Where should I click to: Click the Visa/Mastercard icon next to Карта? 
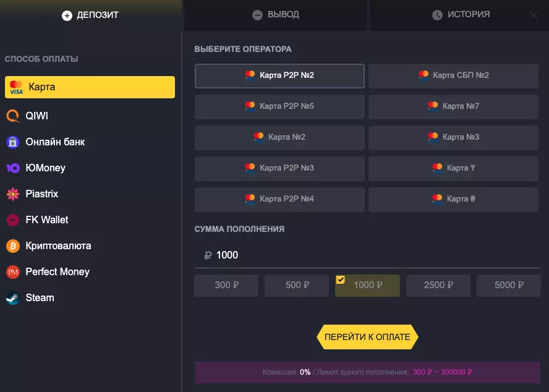pyautogui.click(x=13, y=87)
